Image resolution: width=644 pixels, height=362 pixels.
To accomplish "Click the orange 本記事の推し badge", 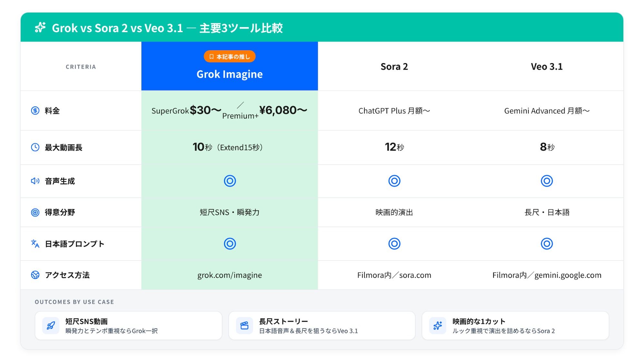I will (230, 57).
